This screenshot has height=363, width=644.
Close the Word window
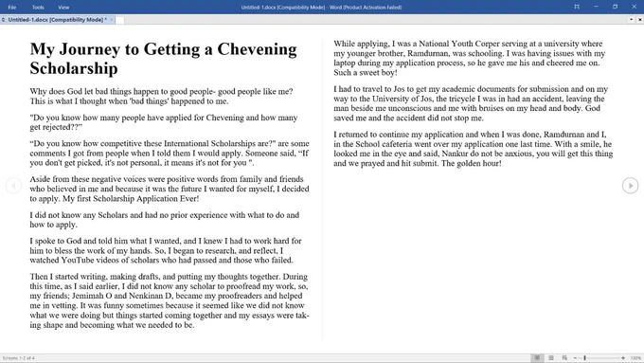tap(635, 7)
